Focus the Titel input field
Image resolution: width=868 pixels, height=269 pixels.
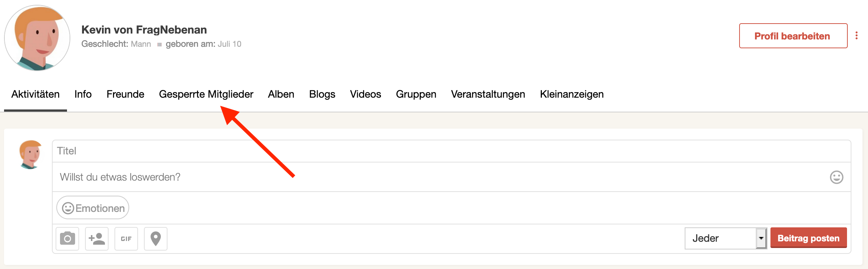coord(451,151)
